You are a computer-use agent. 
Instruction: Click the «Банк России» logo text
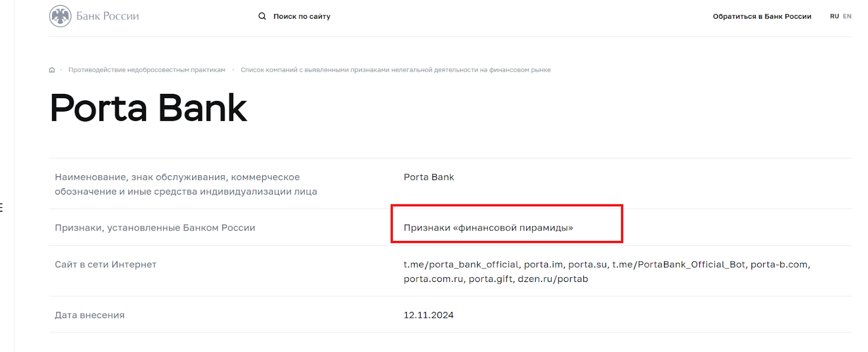pyautogui.click(x=107, y=16)
